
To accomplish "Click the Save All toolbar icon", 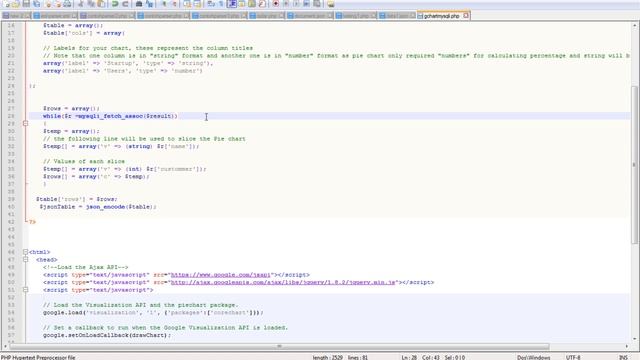I will (36, 4).
